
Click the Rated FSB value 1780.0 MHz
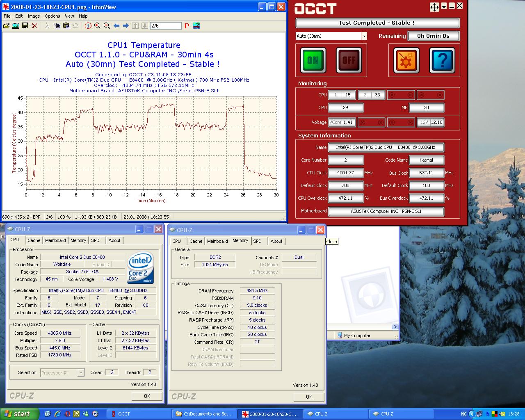(60, 355)
